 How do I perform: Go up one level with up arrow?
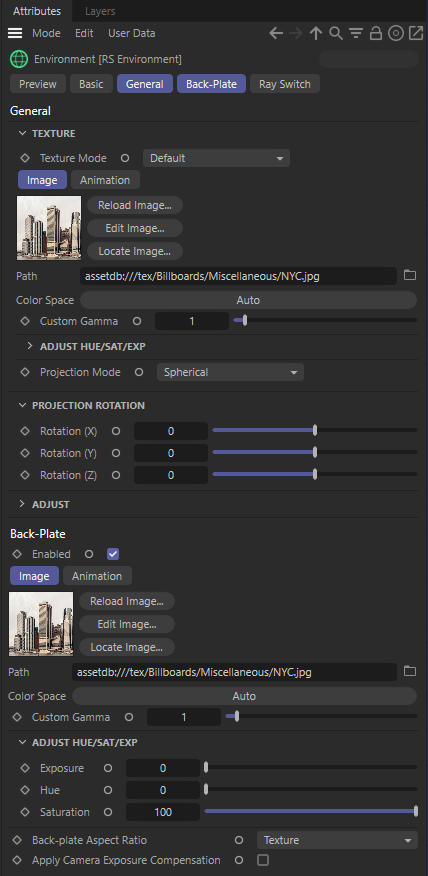316,34
